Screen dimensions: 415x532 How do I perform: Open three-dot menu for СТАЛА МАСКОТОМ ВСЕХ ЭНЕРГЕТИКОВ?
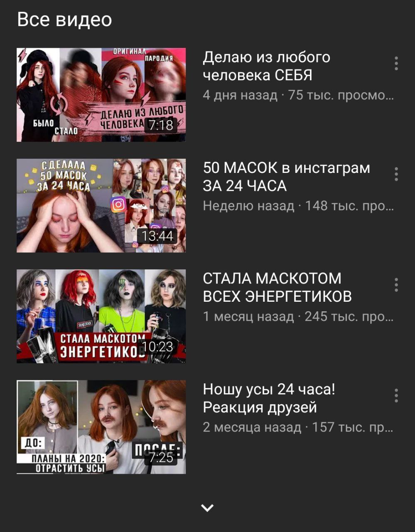(x=396, y=285)
